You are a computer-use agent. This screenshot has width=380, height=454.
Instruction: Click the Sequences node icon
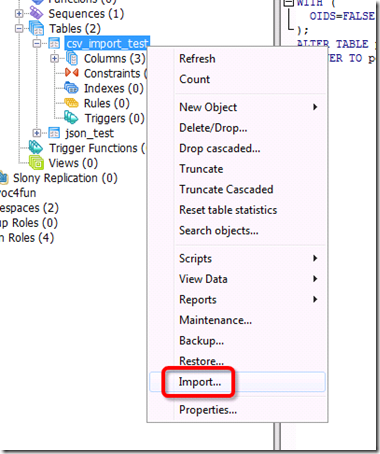point(36,13)
